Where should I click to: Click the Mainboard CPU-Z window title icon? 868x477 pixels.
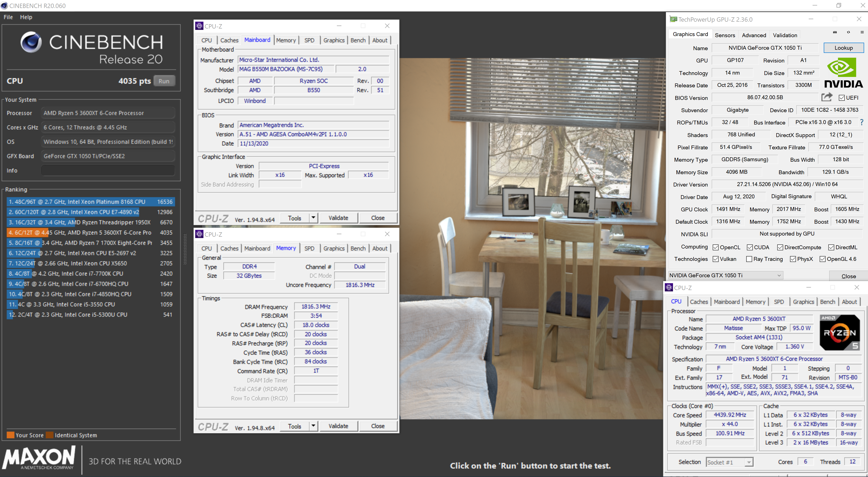[200, 26]
